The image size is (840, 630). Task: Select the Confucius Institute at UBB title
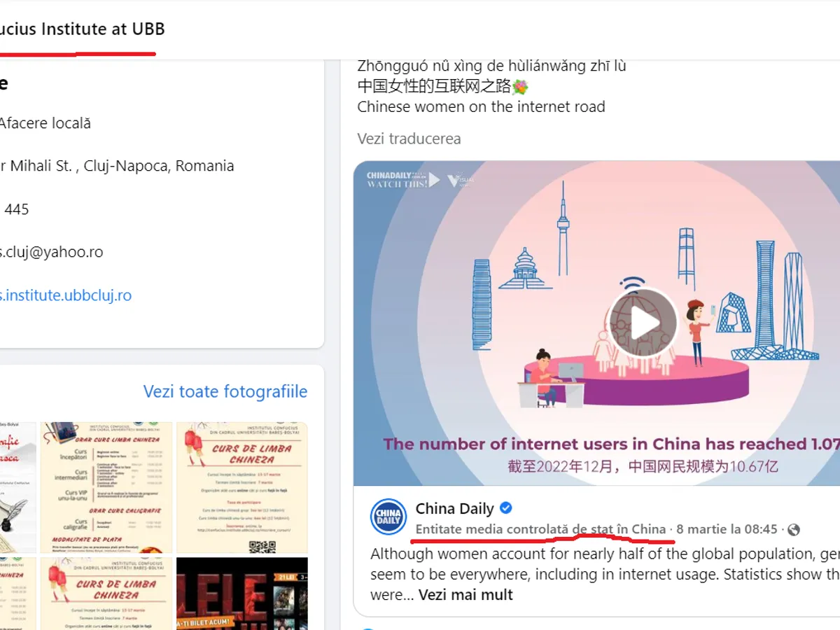pyautogui.click(x=83, y=29)
